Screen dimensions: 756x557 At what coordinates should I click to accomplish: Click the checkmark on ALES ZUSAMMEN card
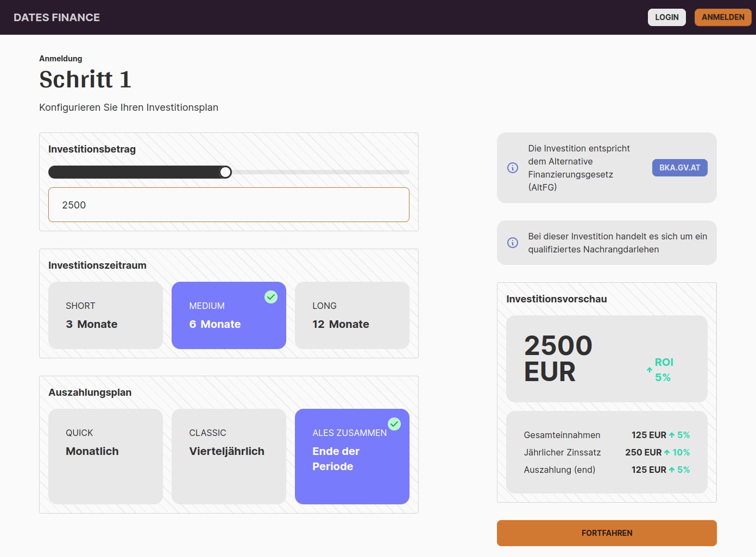tap(394, 424)
